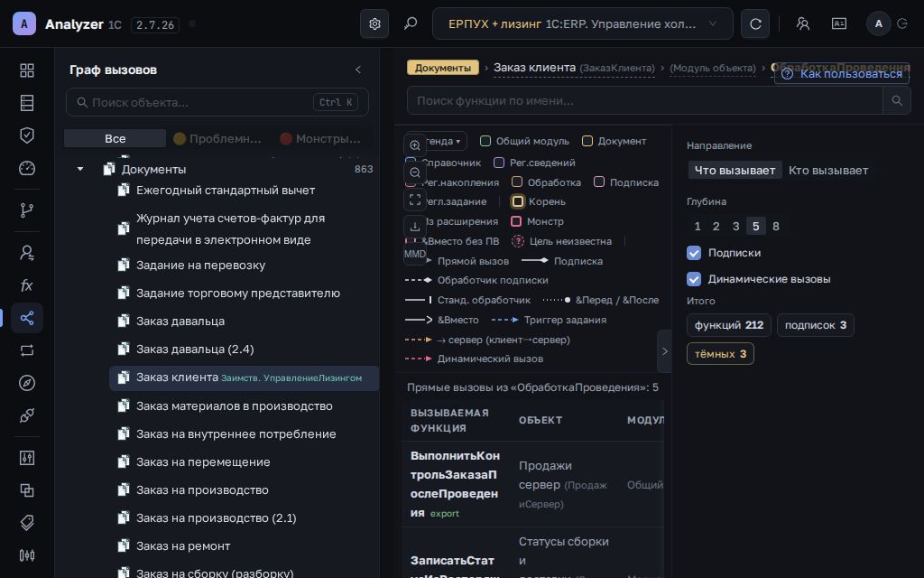Click the git branch icon in sidebar
The height and width of the screenshot is (578, 924).
click(26, 210)
